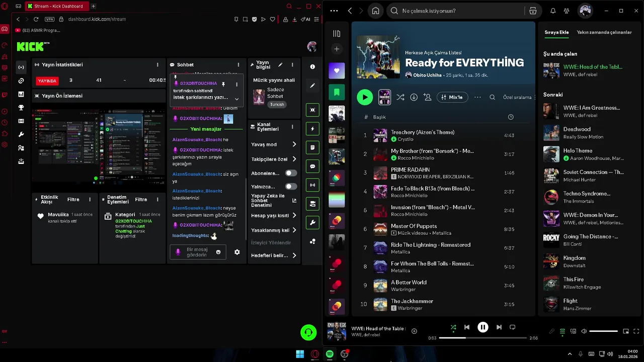The width and height of the screenshot is (644, 362).
Task: Go to Spotify Home
Action: click(x=375, y=11)
